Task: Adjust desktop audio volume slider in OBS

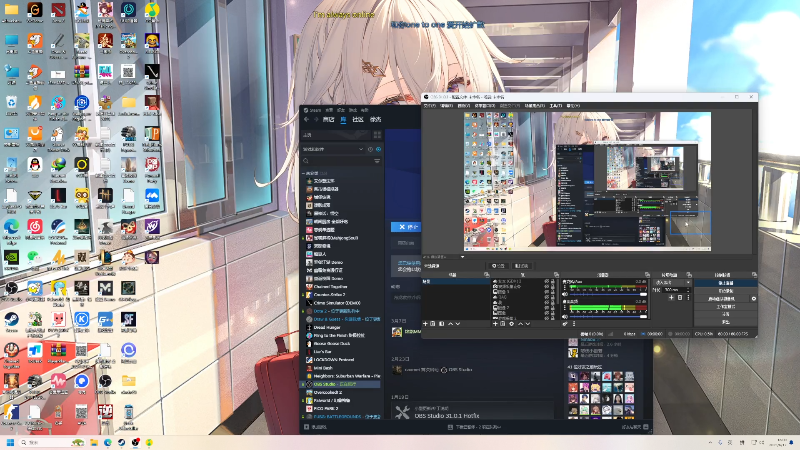Action: pyautogui.click(x=608, y=317)
